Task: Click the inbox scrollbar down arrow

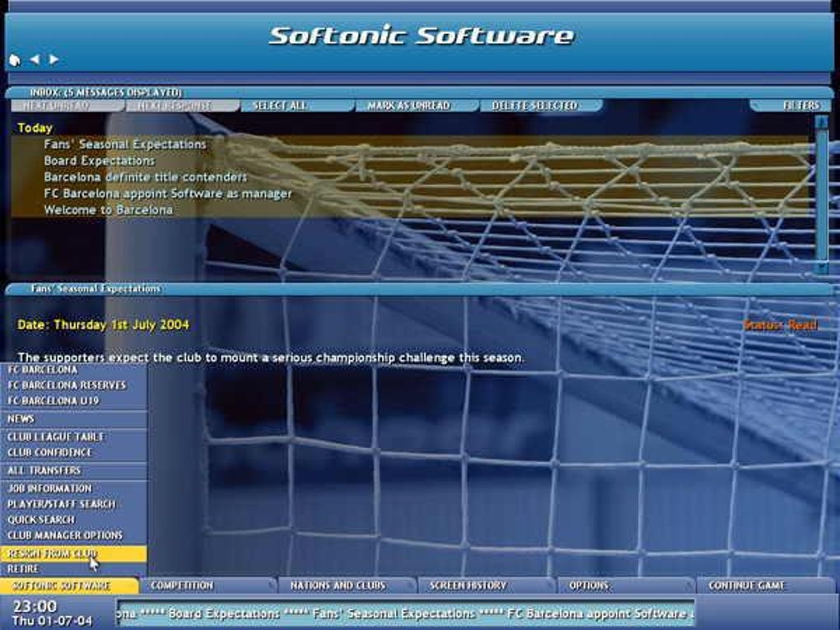Action: [x=821, y=268]
